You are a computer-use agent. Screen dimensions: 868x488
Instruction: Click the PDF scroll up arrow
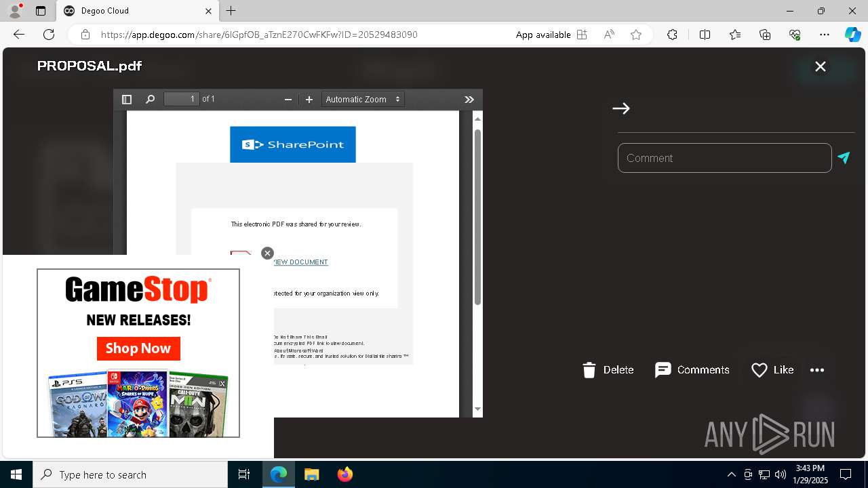tap(477, 119)
